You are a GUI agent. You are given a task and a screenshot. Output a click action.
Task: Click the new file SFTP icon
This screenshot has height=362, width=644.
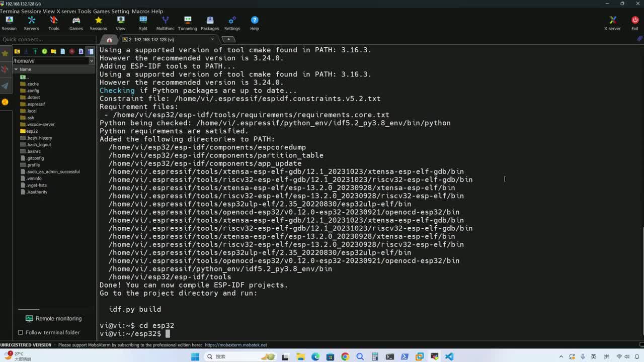click(62, 51)
